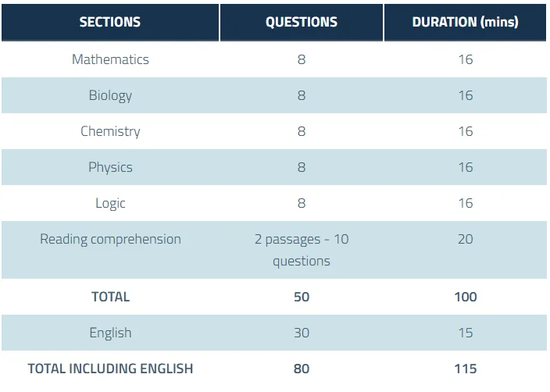The height and width of the screenshot is (392, 550).
Task: Click the Reading comprehension duration of 20
Action: (x=465, y=239)
